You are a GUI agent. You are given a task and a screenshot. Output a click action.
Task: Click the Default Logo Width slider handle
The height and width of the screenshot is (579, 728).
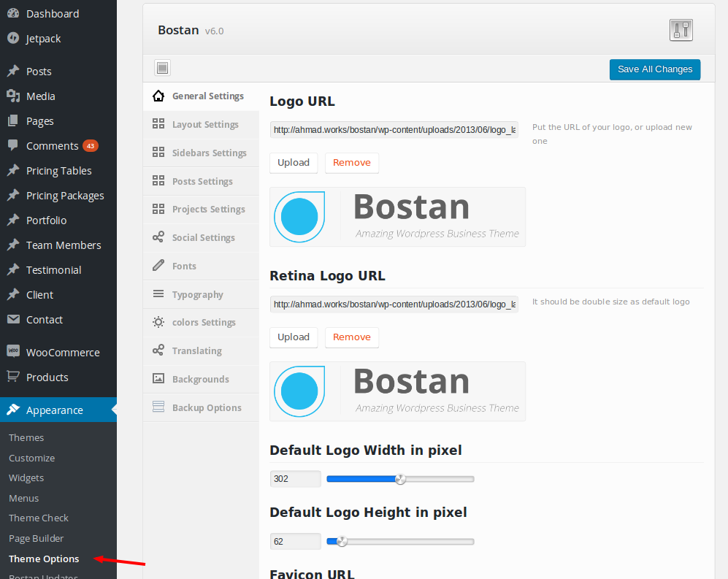(x=400, y=479)
